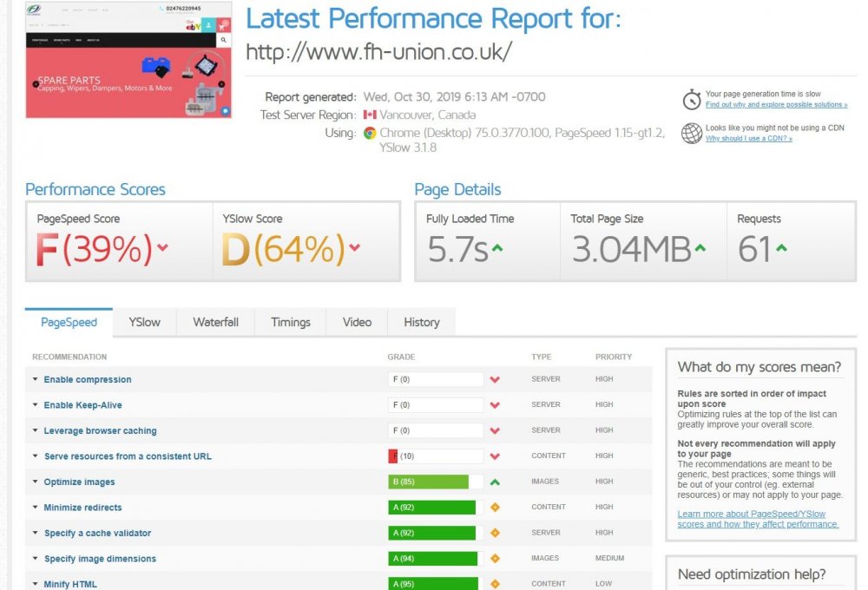Click the orange diamond beside Minimize redirects

point(495,507)
